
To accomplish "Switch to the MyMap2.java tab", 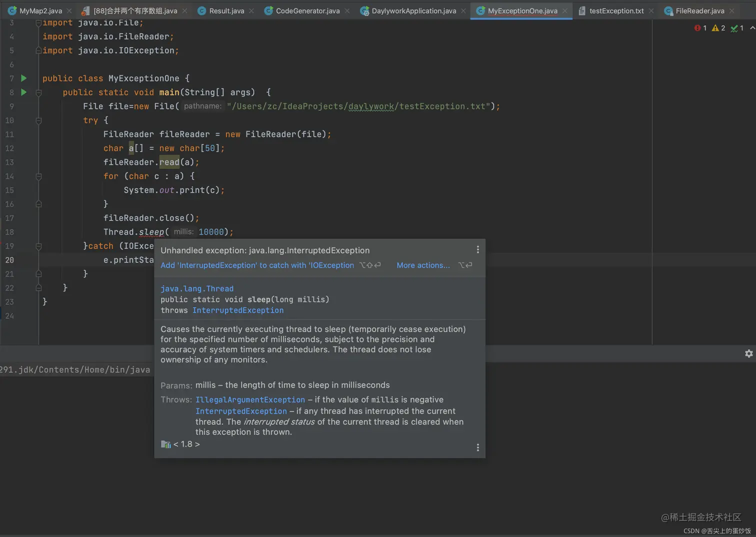I will [x=40, y=10].
